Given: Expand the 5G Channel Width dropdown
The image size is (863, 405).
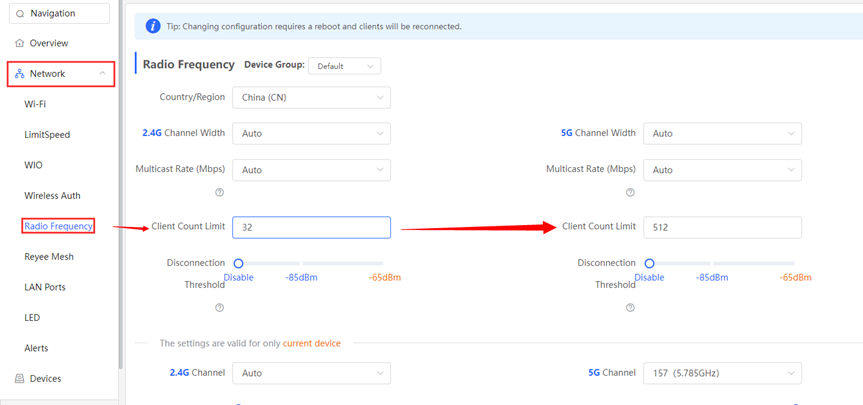Looking at the screenshot, I should coord(722,133).
